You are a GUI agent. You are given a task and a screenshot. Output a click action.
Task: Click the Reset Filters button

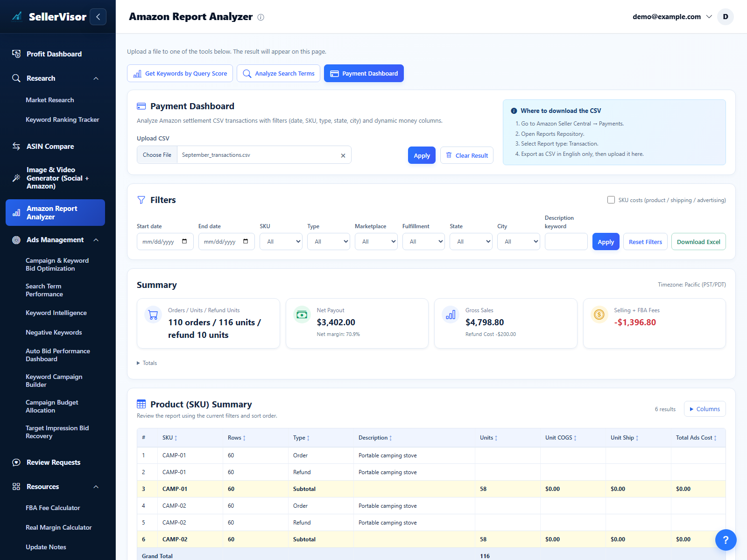pyautogui.click(x=645, y=242)
